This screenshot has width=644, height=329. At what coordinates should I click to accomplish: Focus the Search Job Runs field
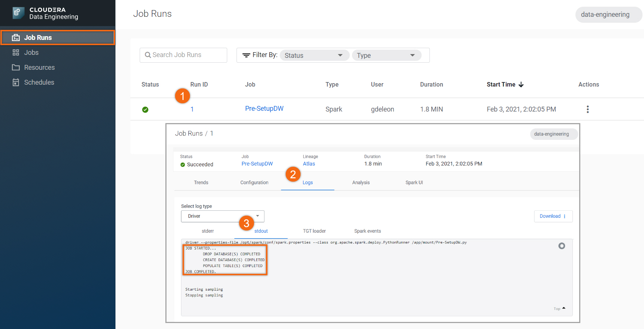tap(183, 55)
